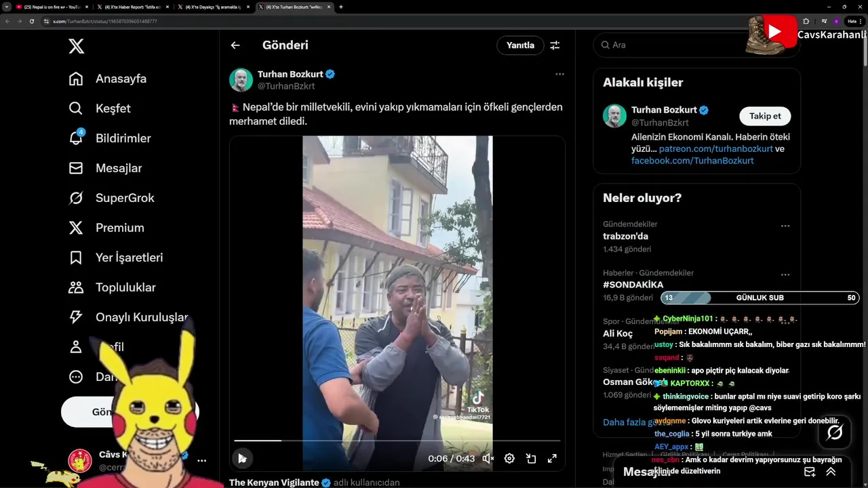Reload the page
The image size is (868, 488).
click(x=31, y=21)
